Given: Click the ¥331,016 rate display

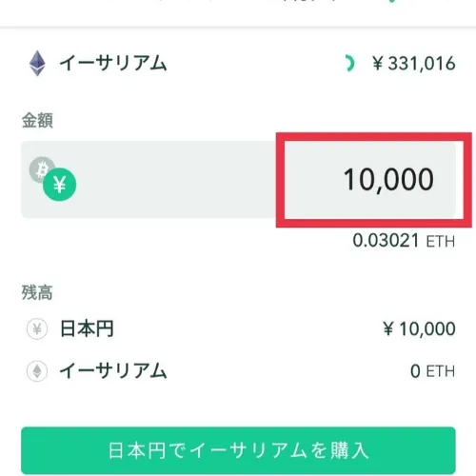Looking at the screenshot, I should point(414,64).
